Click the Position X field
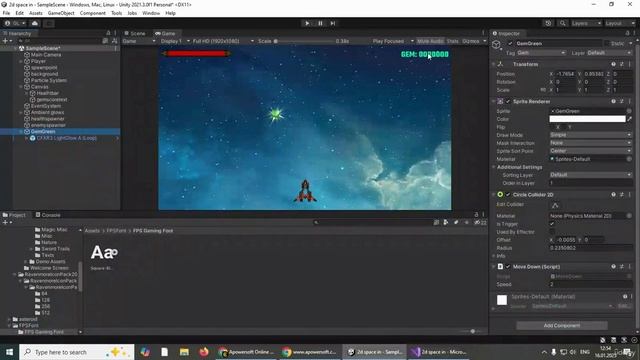640x360 pixels. pos(566,74)
